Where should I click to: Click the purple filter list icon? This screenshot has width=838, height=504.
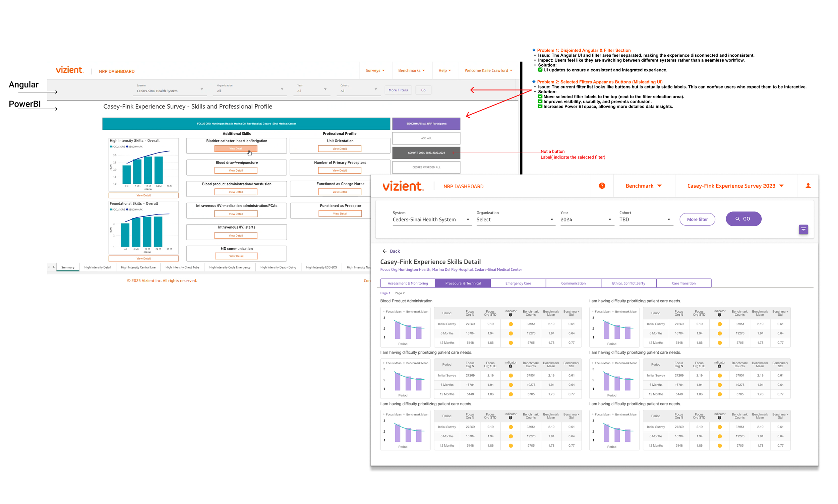(x=803, y=230)
